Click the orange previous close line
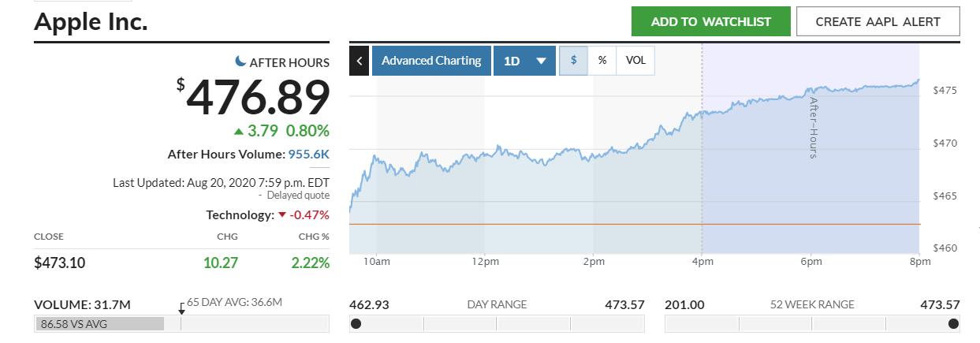This screenshot has width=980, height=343. 552,225
